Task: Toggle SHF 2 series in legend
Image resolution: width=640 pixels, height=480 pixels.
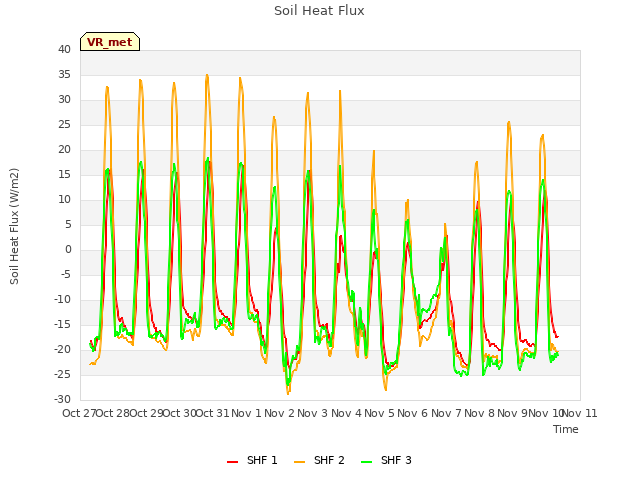Action: [x=319, y=460]
